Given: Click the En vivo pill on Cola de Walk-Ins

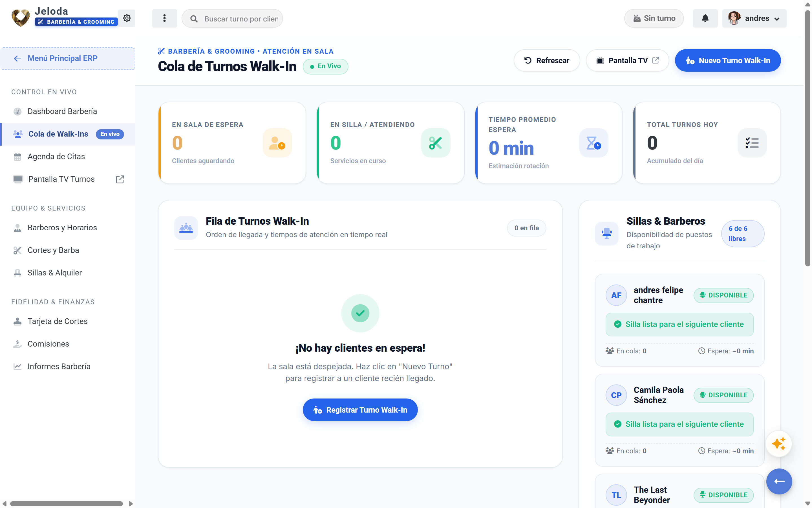Looking at the screenshot, I should (x=110, y=134).
